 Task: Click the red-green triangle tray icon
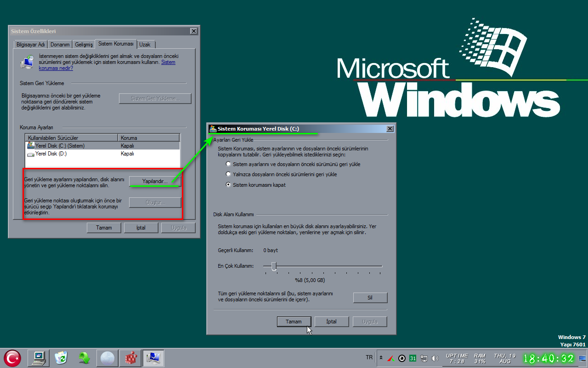390,358
